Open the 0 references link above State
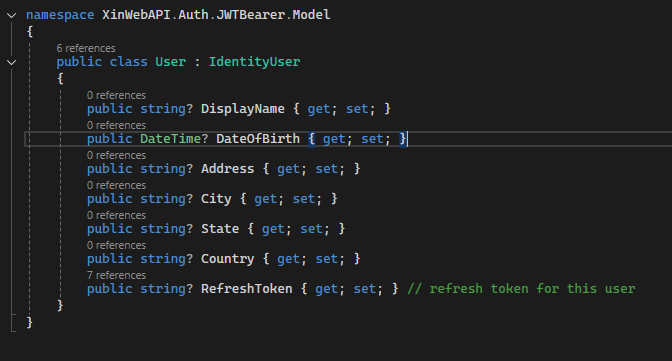The image size is (672, 361). (x=116, y=215)
